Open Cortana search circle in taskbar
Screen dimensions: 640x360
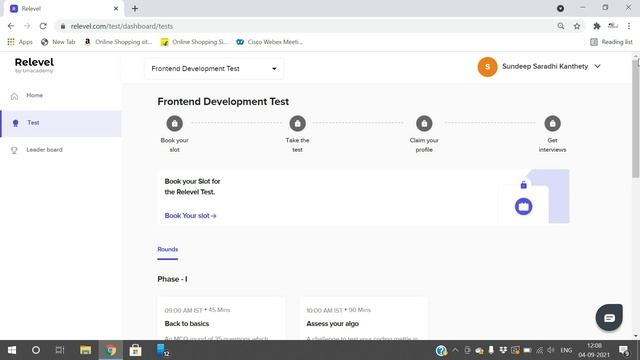[x=36, y=350]
